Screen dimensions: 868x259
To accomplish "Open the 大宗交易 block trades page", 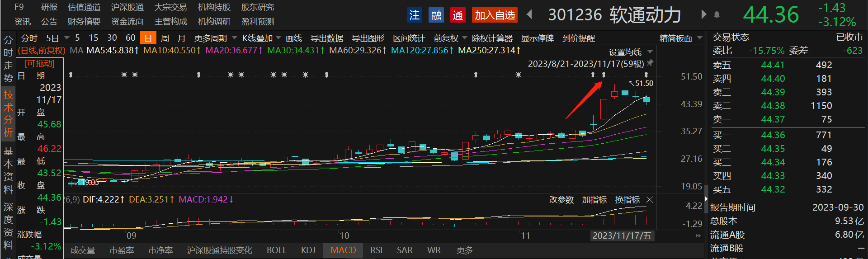I will click(171, 7).
